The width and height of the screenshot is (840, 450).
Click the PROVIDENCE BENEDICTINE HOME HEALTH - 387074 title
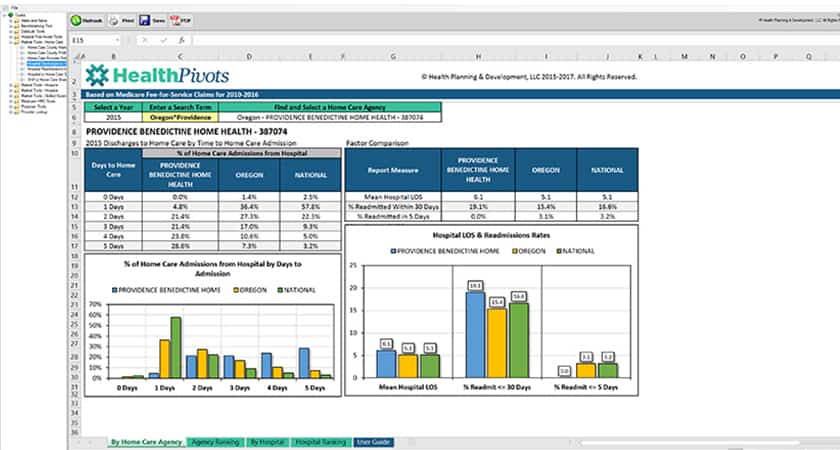click(x=186, y=131)
